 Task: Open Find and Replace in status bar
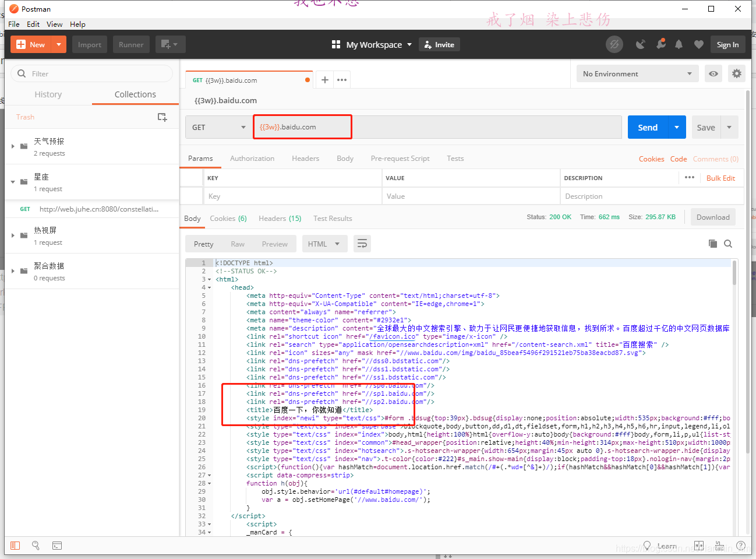[36, 546]
